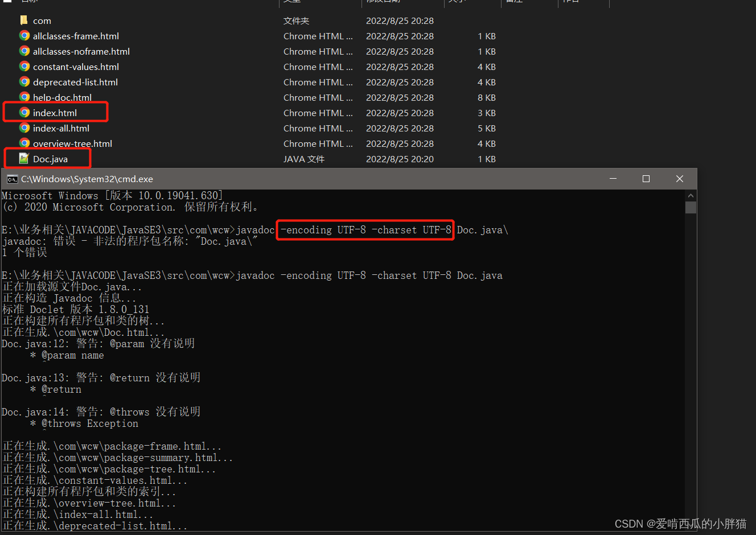
Task: Select file name constant-values.html
Action: tap(76, 67)
